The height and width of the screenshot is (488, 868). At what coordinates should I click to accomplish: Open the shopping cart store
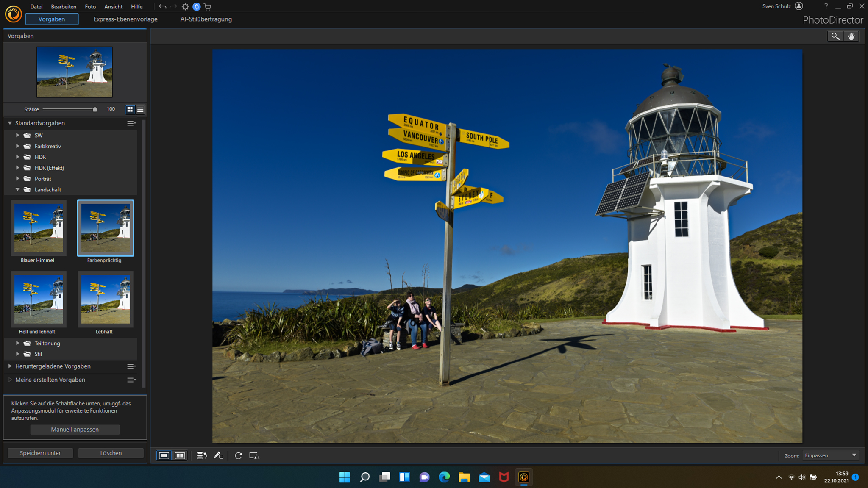208,6
